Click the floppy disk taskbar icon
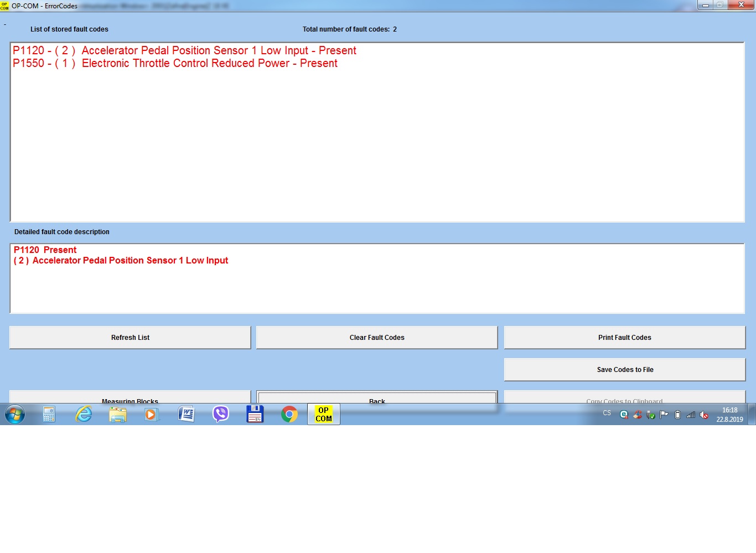 coord(255,414)
